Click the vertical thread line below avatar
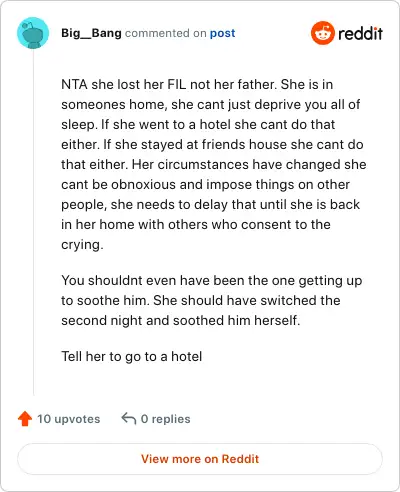 33,222
